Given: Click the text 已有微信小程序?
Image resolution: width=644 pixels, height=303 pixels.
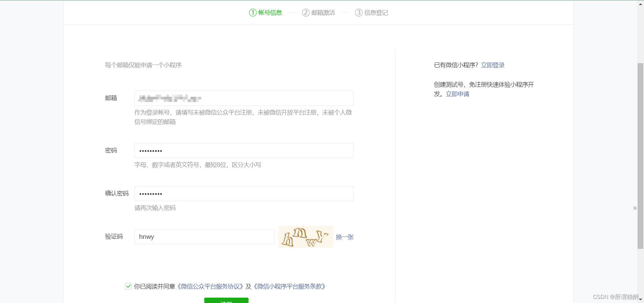Looking at the screenshot, I should coord(456,65).
